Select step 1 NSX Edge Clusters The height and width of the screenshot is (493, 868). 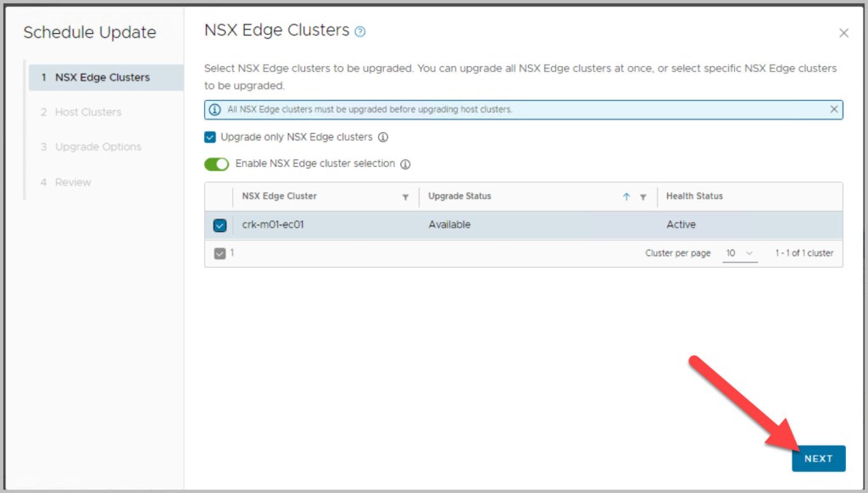(x=106, y=77)
